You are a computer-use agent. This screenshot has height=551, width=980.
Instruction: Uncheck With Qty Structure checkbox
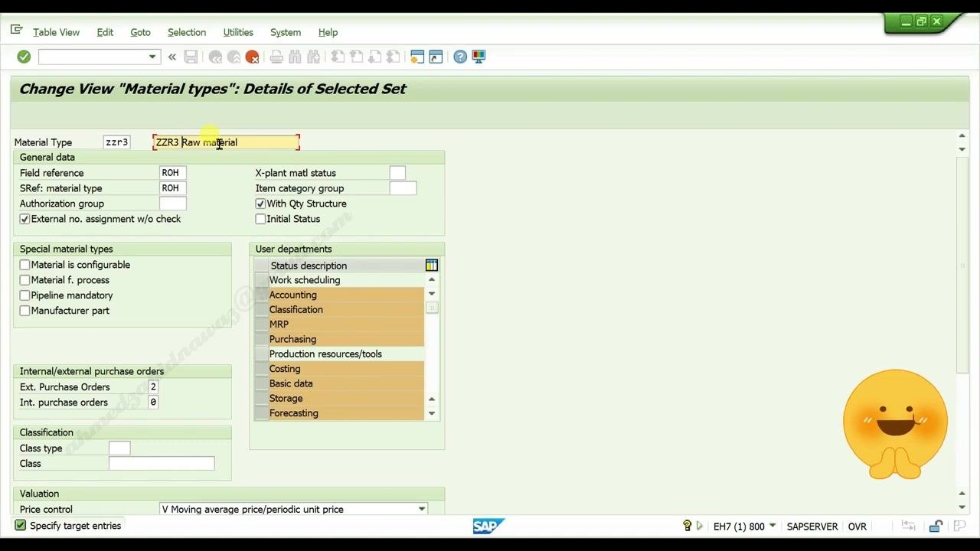[x=260, y=204]
